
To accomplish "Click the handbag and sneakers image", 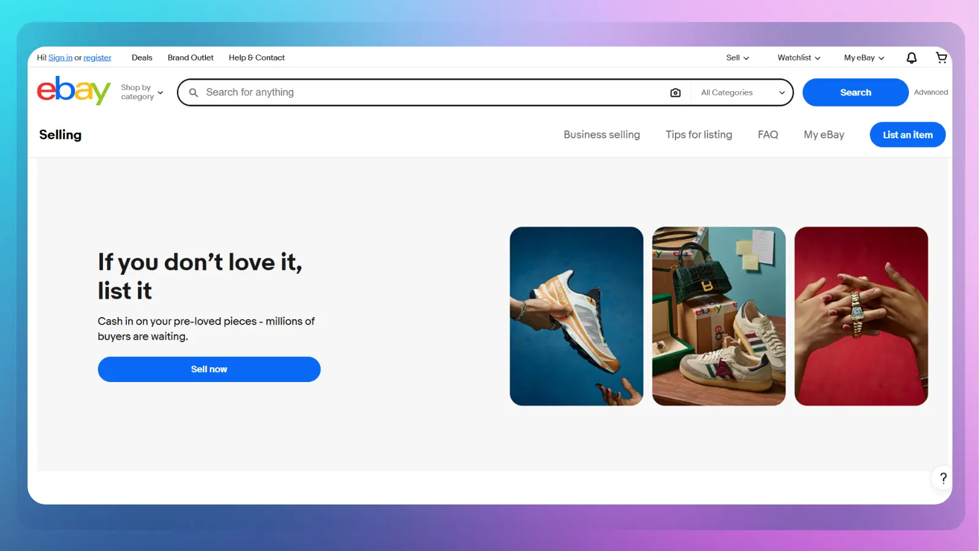I will click(x=718, y=316).
